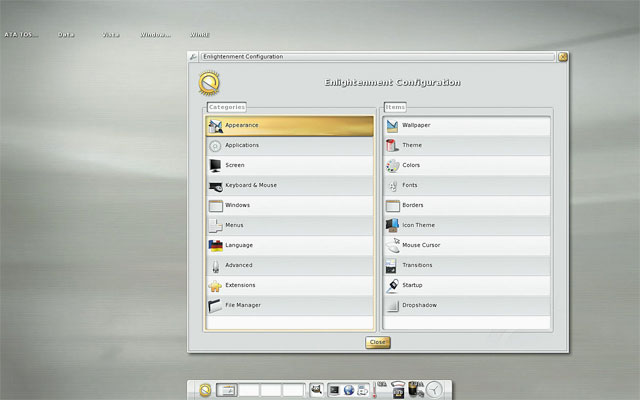640x400 pixels.
Task: Launch the terminal from the shelf
Action: (334, 390)
